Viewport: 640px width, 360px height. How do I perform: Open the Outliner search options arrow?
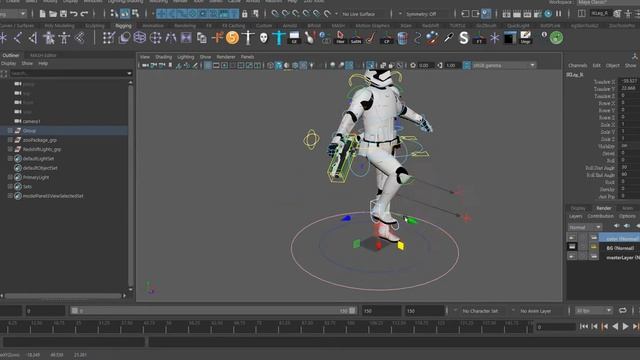pos(129,73)
